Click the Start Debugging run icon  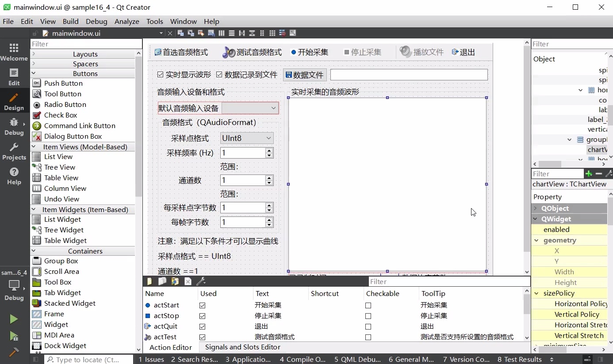(14, 336)
